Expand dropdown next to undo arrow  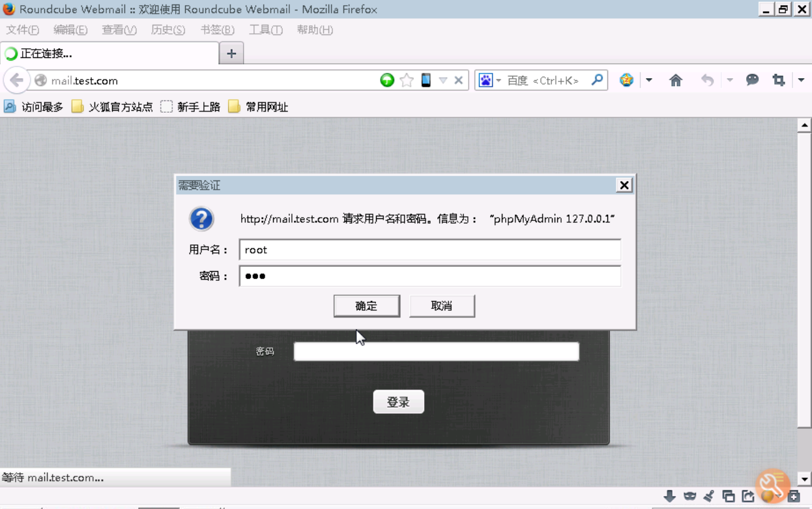pos(730,80)
